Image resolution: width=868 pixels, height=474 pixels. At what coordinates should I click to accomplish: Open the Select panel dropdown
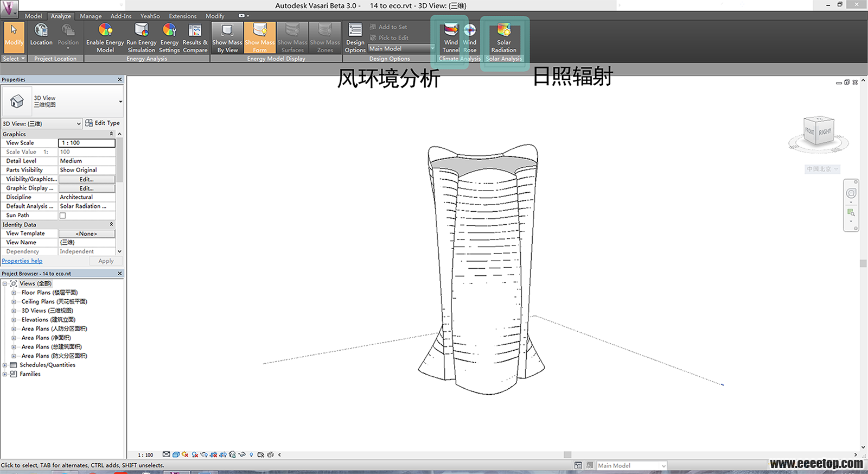click(x=14, y=59)
